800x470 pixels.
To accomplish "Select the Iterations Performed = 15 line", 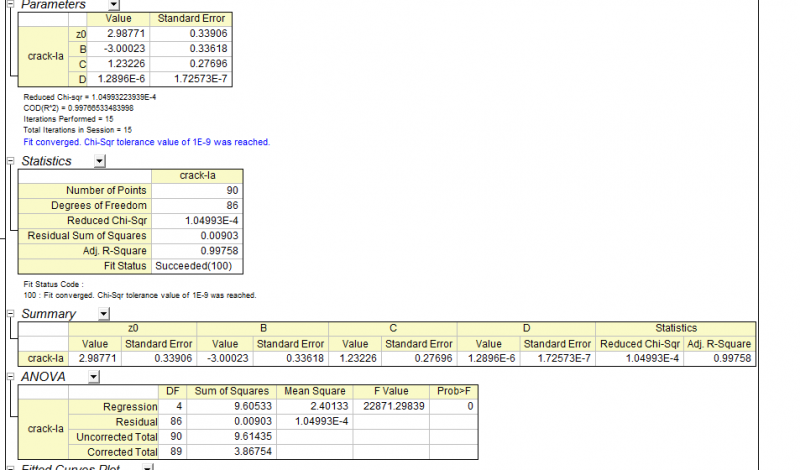I will point(68,119).
